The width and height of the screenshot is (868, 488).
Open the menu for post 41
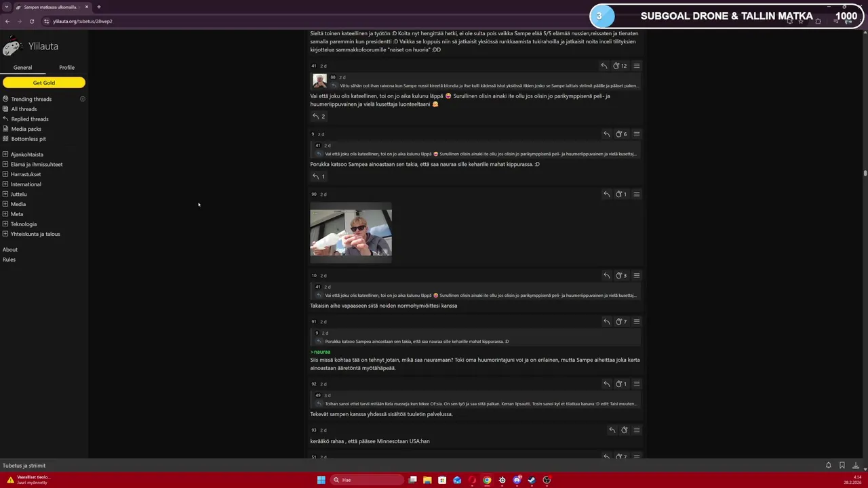tap(636, 66)
